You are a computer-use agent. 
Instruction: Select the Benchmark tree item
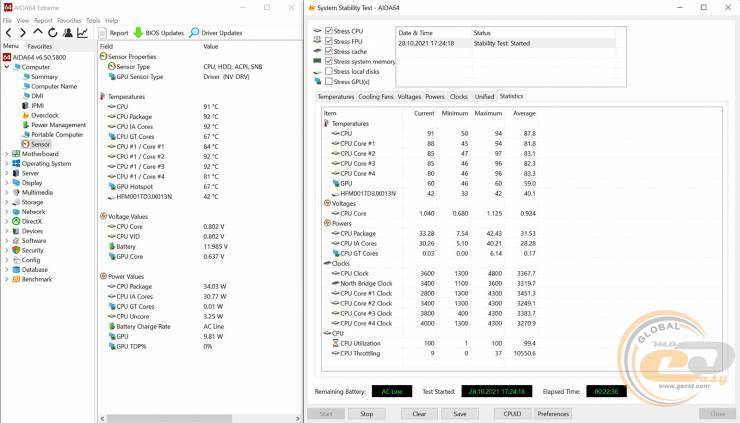click(36, 279)
